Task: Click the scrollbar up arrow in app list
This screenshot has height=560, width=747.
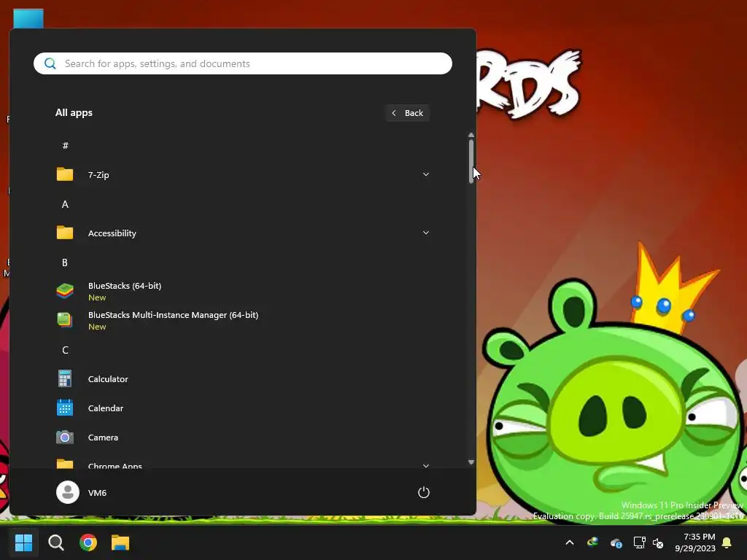Action: [x=471, y=135]
